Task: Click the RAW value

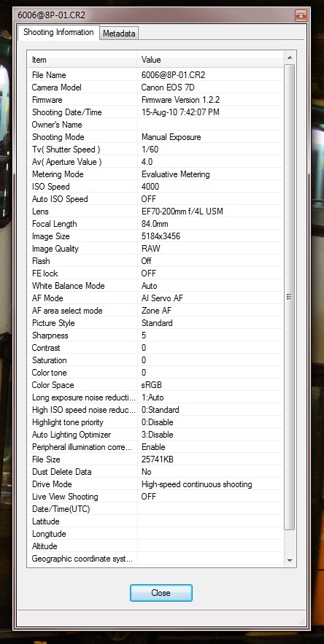Action: tap(151, 249)
